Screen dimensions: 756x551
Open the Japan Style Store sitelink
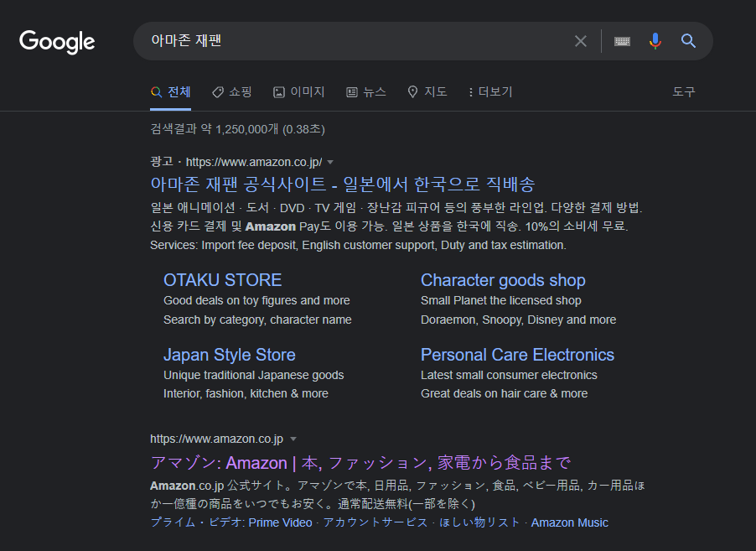[229, 355]
